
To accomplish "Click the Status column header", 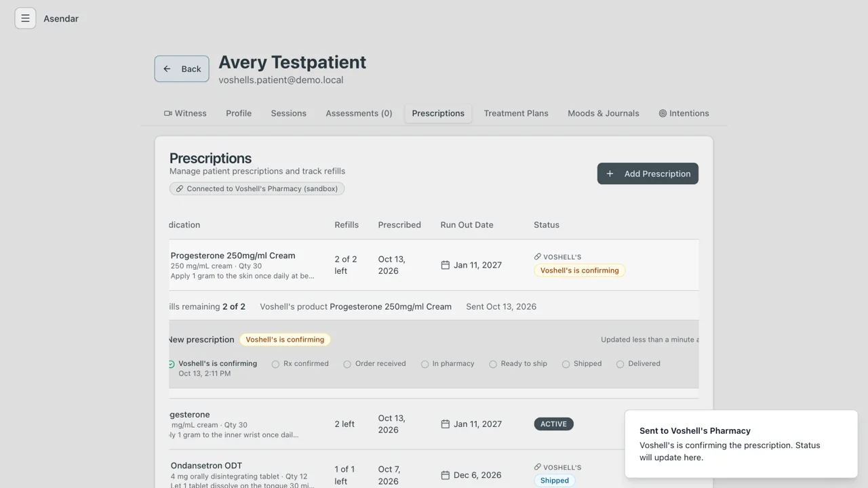I will [547, 225].
